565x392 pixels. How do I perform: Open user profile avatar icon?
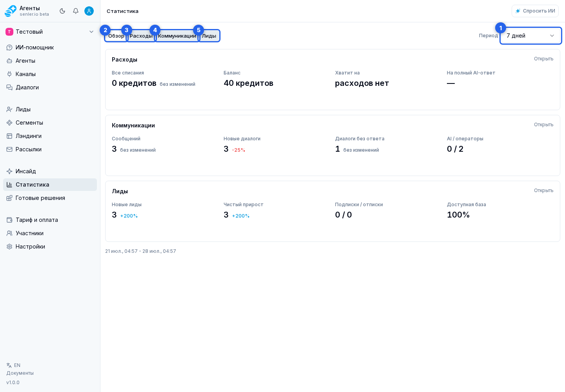89,11
